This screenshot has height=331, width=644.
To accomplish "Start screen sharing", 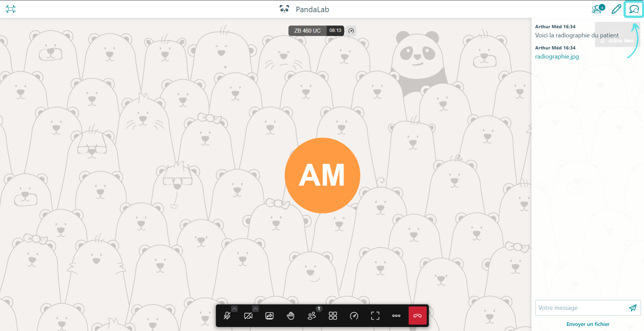I will click(269, 316).
